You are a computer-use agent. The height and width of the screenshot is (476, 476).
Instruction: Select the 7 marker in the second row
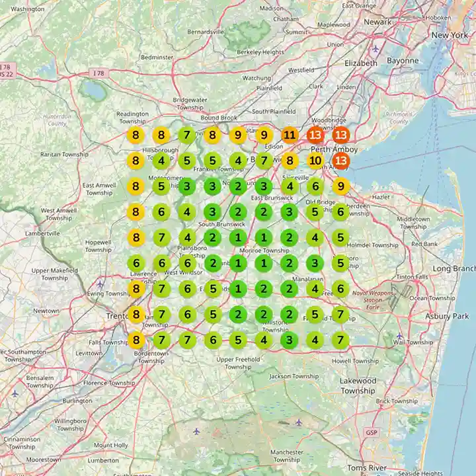264,161
